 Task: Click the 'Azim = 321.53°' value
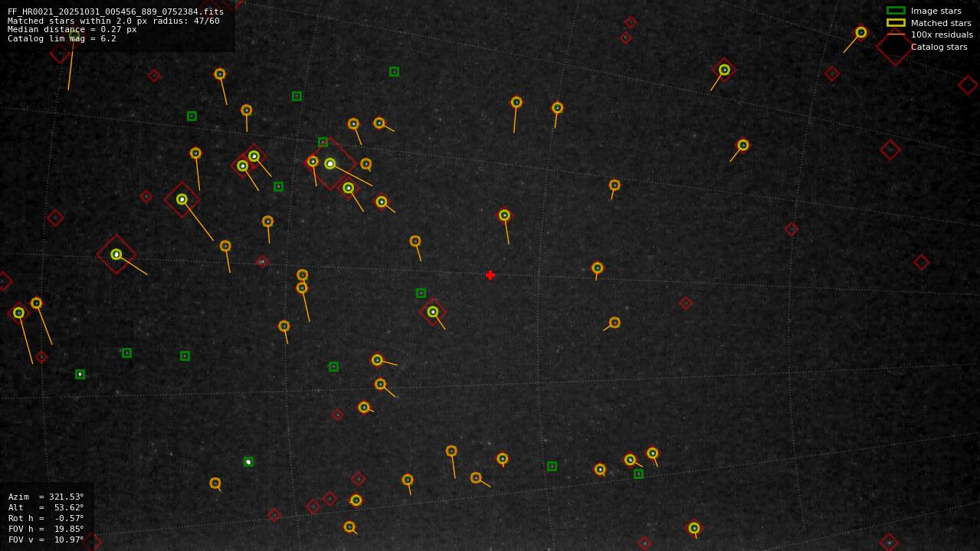[x=46, y=497]
